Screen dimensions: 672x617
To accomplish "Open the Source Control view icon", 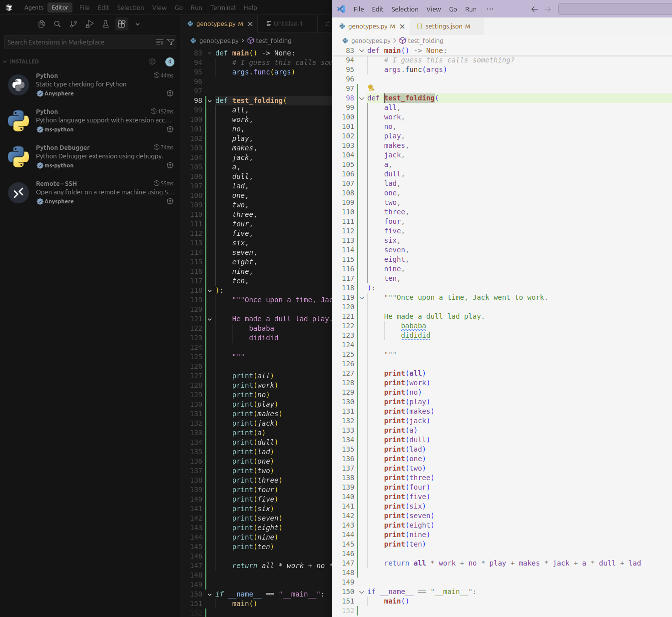I will 73,24.
